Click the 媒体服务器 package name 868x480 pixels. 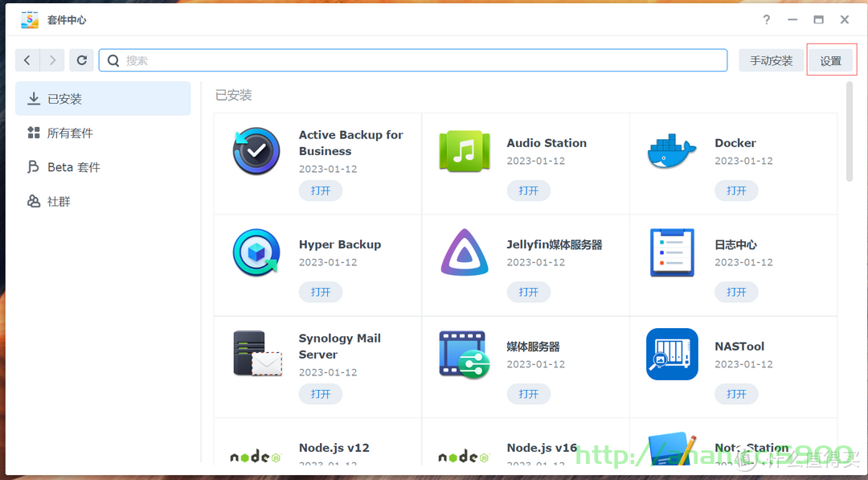click(533, 346)
